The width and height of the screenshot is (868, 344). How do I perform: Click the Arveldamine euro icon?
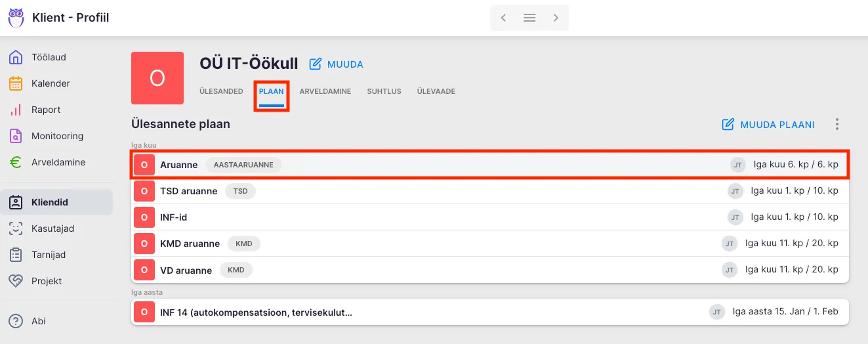(x=16, y=162)
